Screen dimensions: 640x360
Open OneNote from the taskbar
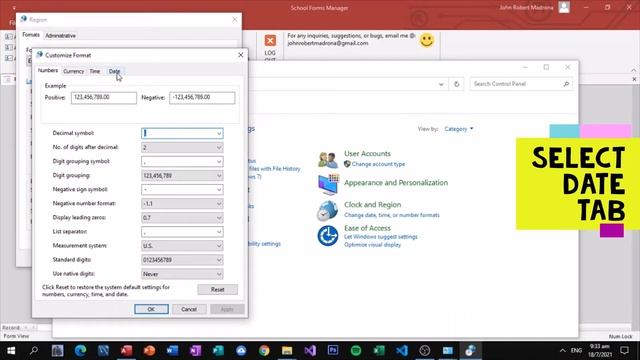tap(195, 350)
